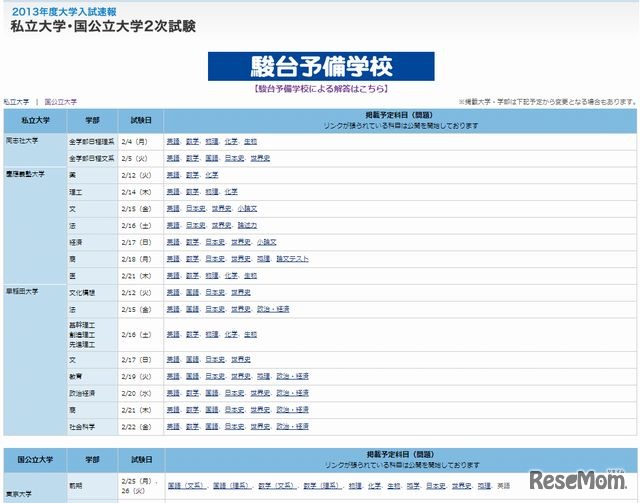Click 全学部日程理系 faculty cell

coord(91,142)
